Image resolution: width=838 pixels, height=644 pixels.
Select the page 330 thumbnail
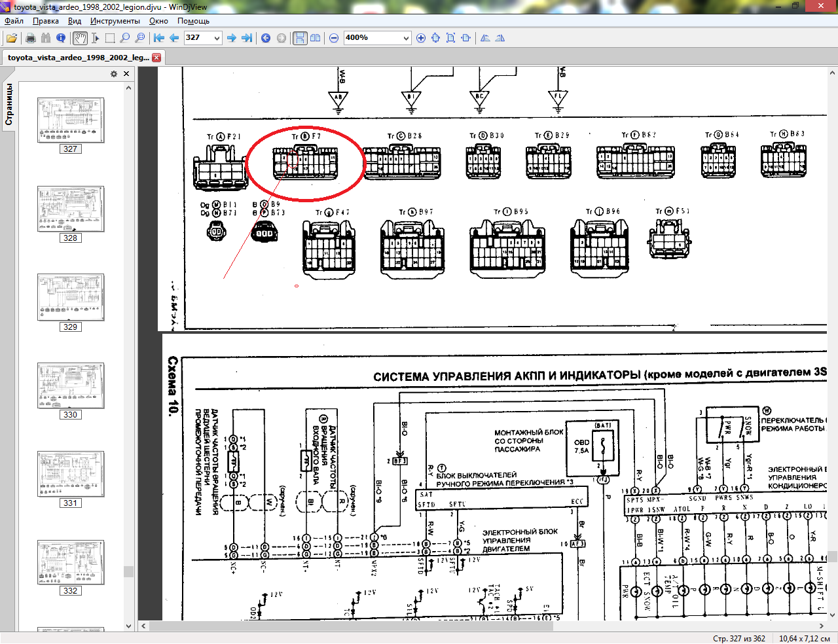coord(71,386)
